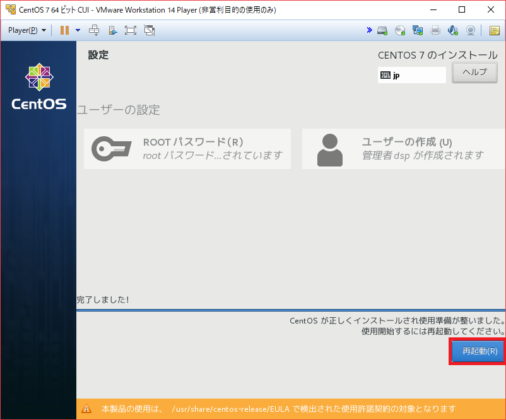Viewport: 506px width, 420px height.
Task: Click the 完了しました! status text
Action: (103, 300)
